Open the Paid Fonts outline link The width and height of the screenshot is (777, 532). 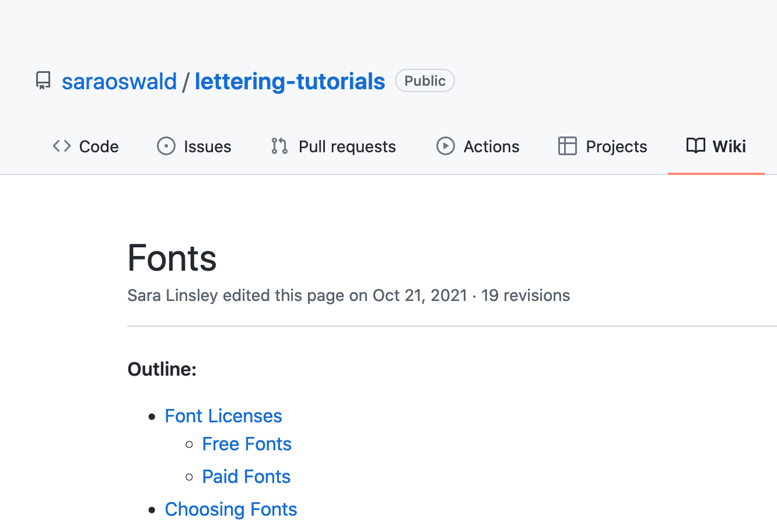click(x=246, y=477)
